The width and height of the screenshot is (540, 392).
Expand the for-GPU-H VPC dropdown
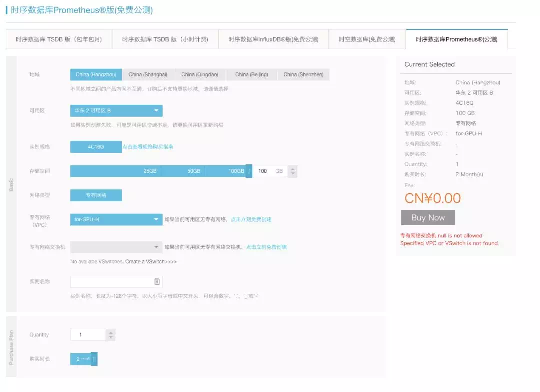(x=116, y=219)
